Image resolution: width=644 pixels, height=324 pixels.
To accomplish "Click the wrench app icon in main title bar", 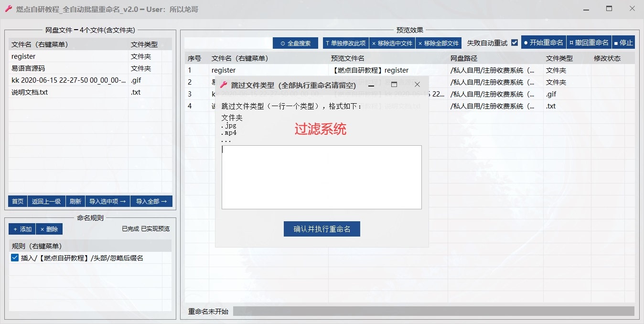I will coord(8,9).
